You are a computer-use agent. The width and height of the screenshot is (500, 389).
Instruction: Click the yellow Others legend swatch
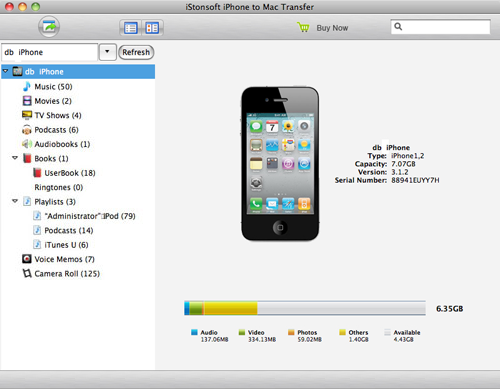coord(342,332)
